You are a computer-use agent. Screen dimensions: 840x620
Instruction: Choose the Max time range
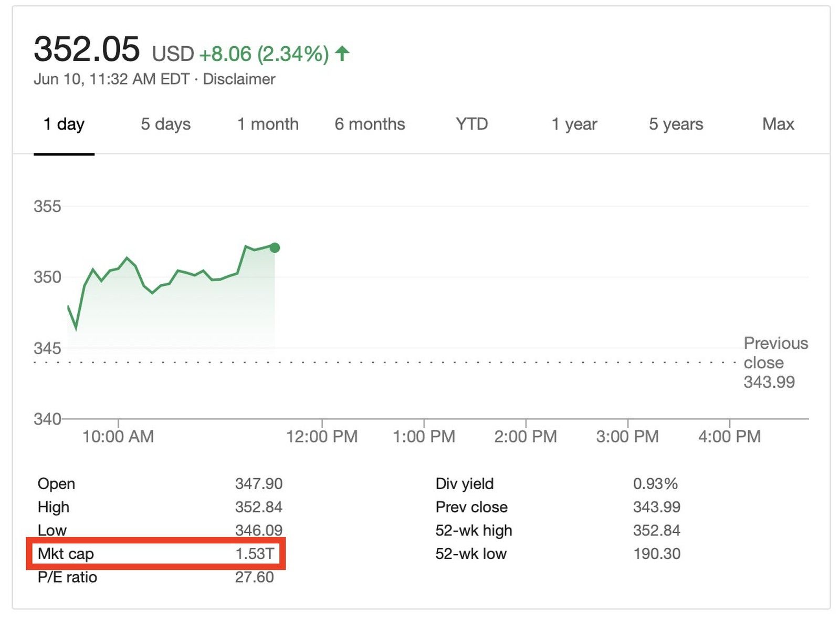778,124
